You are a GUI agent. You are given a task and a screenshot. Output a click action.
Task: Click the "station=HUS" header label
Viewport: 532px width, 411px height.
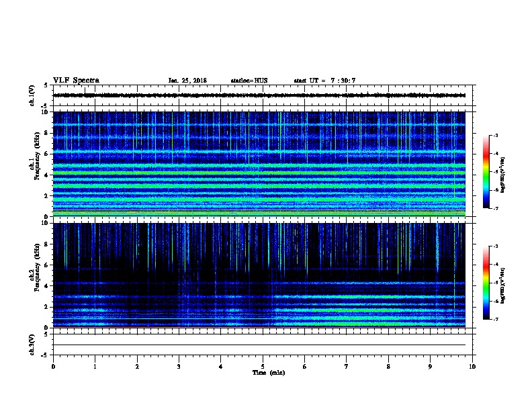[249, 81]
